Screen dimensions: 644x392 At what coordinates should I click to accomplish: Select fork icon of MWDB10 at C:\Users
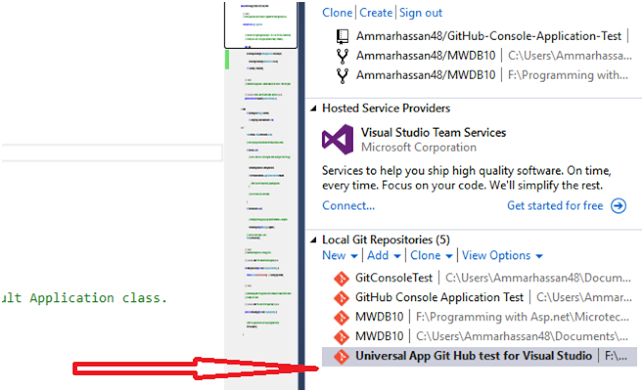(342, 55)
